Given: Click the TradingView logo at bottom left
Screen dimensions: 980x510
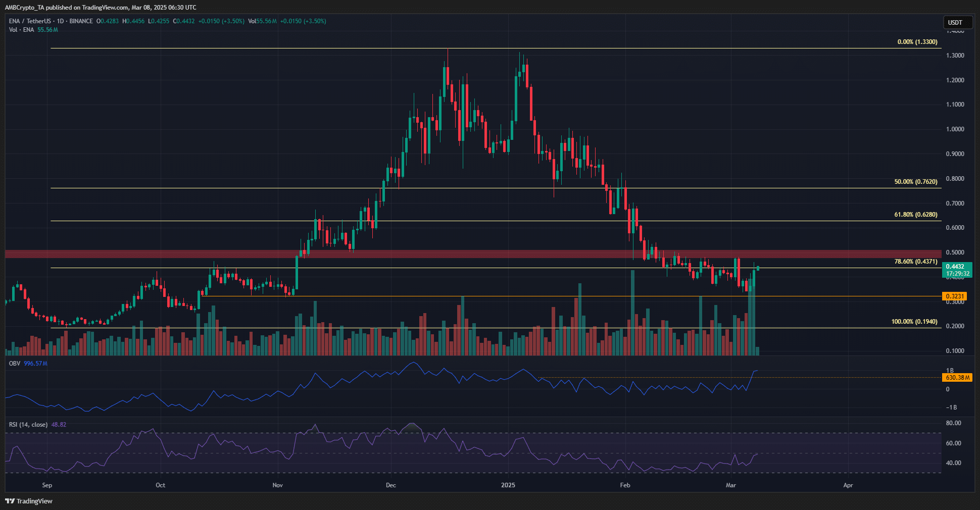Looking at the screenshot, I should pyautogui.click(x=29, y=501).
